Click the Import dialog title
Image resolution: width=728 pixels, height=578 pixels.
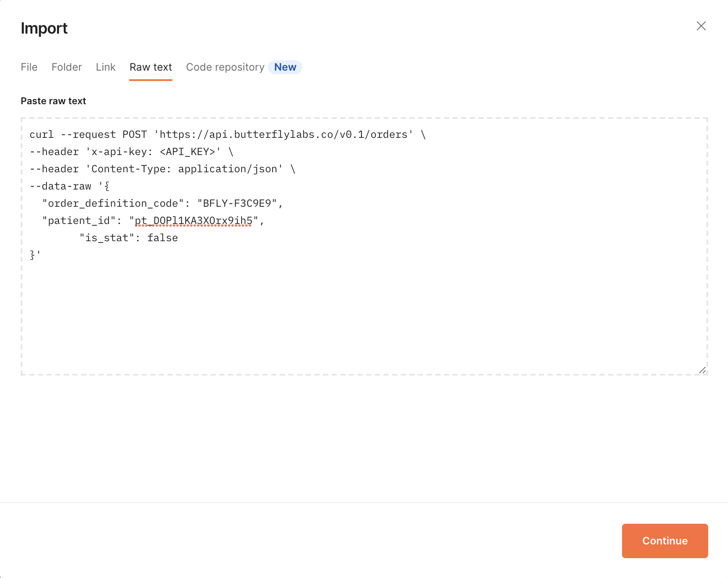click(44, 28)
